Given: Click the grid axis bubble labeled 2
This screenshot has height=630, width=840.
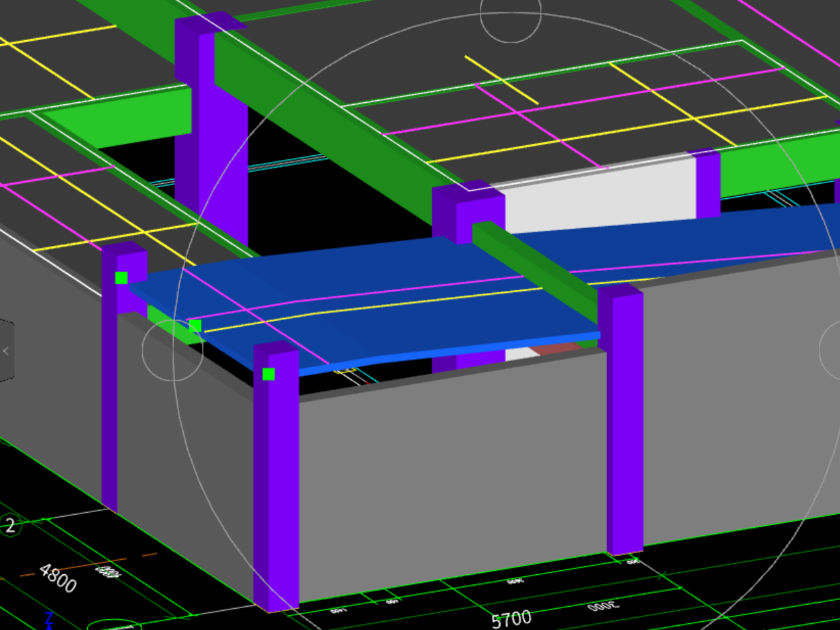Looking at the screenshot, I should click(x=10, y=526).
